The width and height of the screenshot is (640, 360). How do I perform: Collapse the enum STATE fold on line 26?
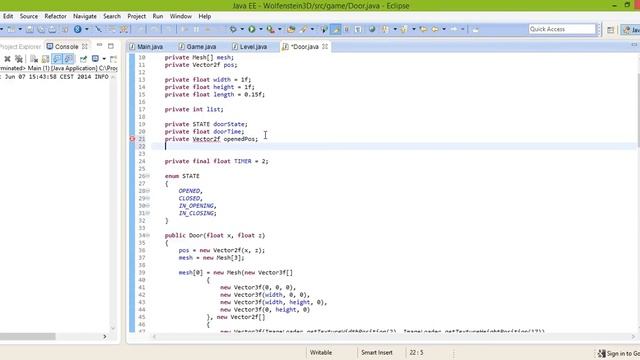[148, 176]
